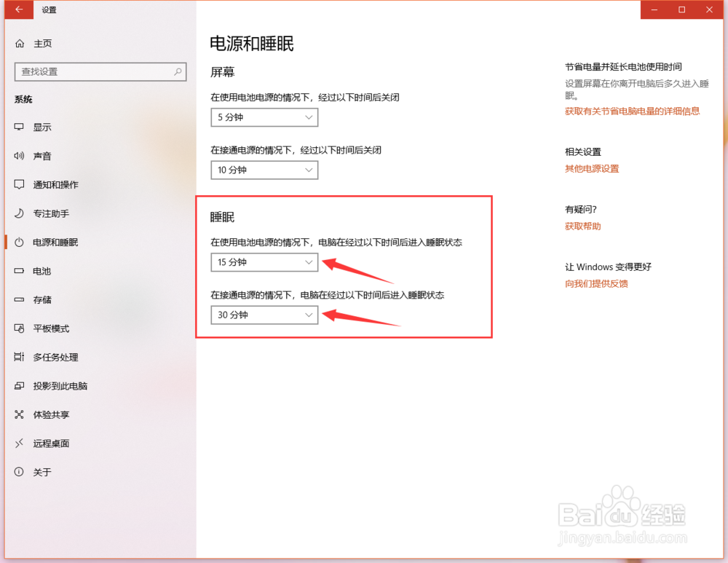The image size is (728, 563).
Task: Open the 关于 page
Action: pyautogui.click(x=42, y=473)
